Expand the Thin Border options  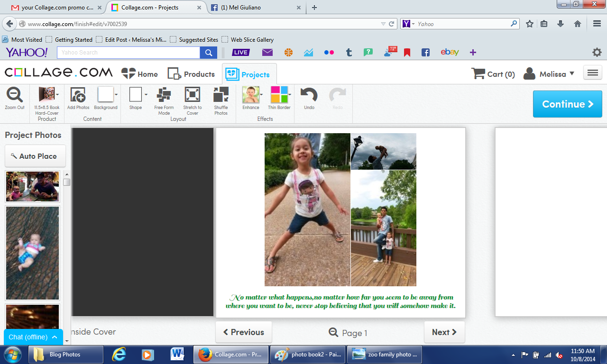[x=290, y=94]
